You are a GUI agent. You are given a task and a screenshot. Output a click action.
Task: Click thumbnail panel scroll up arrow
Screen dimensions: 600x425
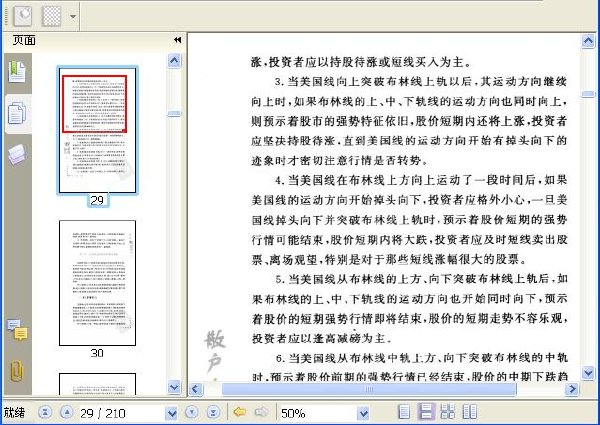(174, 60)
